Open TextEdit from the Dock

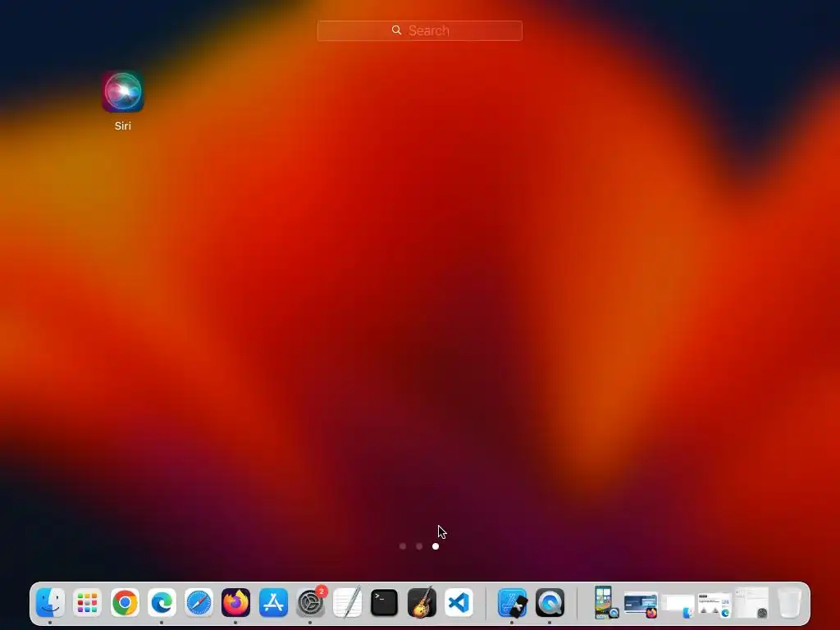click(x=347, y=603)
